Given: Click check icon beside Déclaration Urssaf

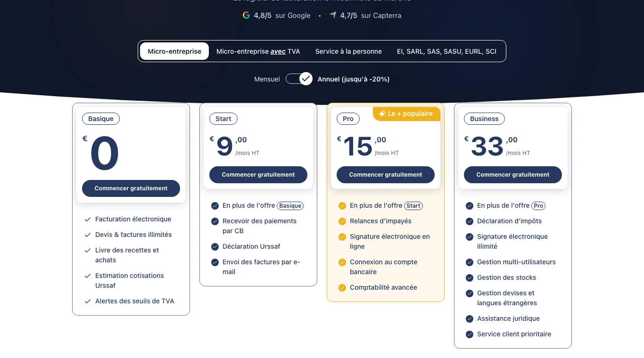Looking at the screenshot, I should tap(215, 247).
